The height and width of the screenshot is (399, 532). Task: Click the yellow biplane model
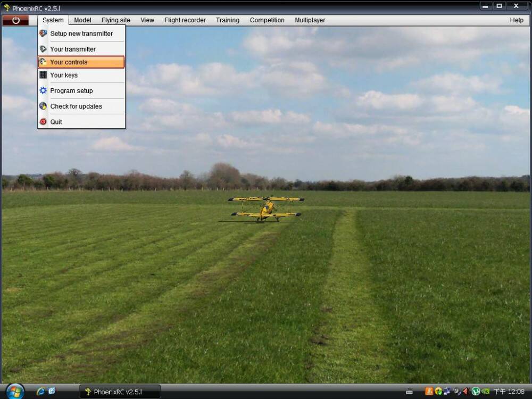pyautogui.click(x=265, y=209)
